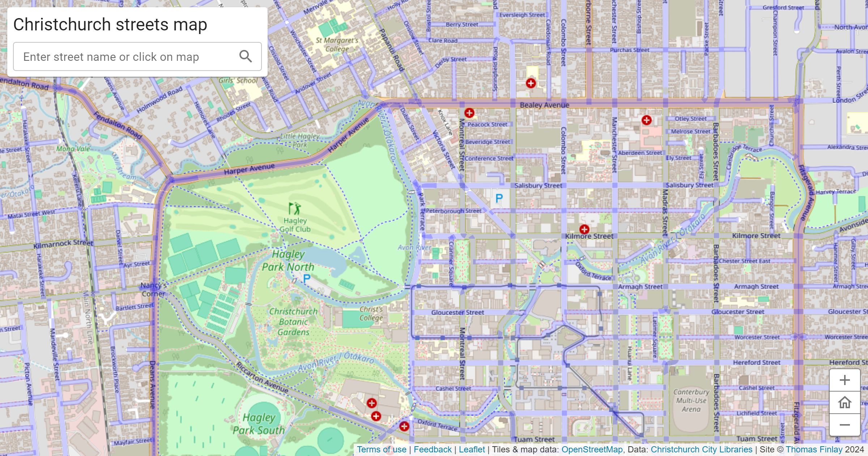The width and height of the screenshot is (868, 456).
Task: Open the Terms of use link
Action: coord(382,449)
